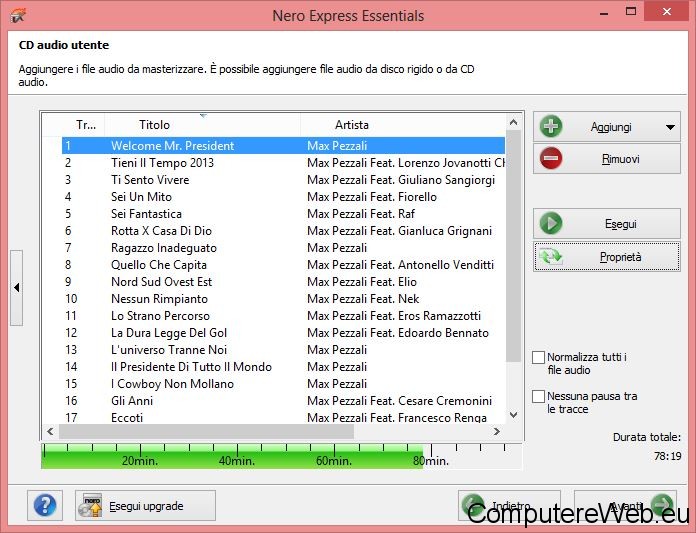Click the green play Esegui icon
The image size is (696, 533).
551,223
